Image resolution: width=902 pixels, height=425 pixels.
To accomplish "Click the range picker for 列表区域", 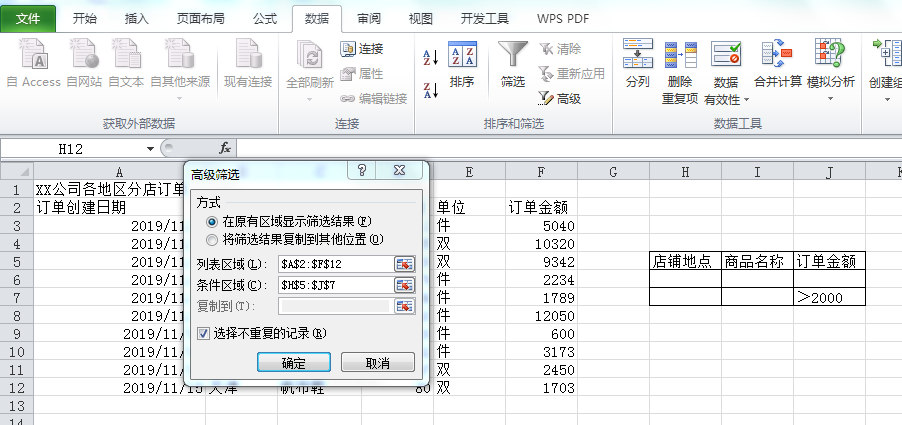I will (x=404, y=264).
